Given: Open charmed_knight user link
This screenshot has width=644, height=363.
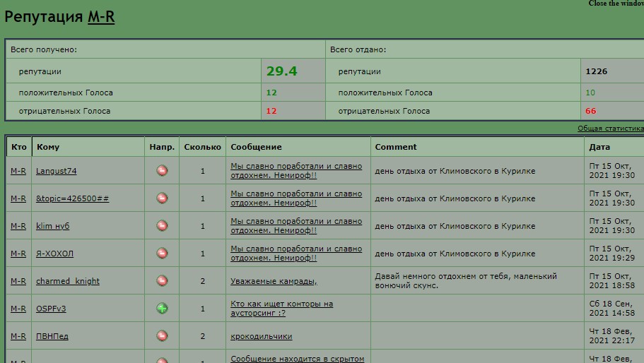Looking at the screenshot, I should 68,281.
